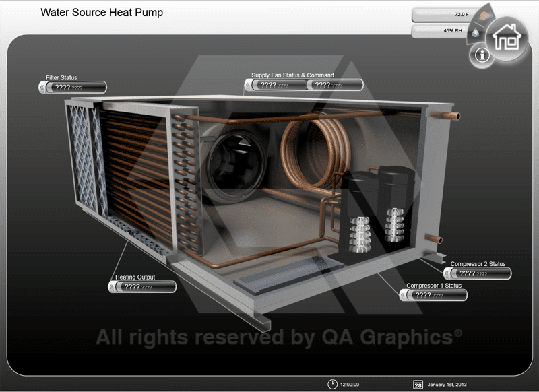The height and width of the screenshot is (392, 539).
Task: Select the 45% RH humidity readout
Action: (452, 30)
